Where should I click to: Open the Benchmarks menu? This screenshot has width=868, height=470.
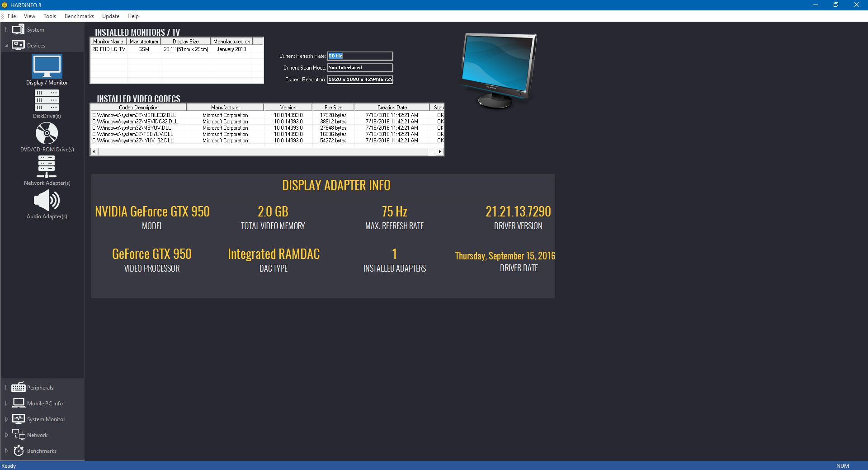click(x=79, y=16)
